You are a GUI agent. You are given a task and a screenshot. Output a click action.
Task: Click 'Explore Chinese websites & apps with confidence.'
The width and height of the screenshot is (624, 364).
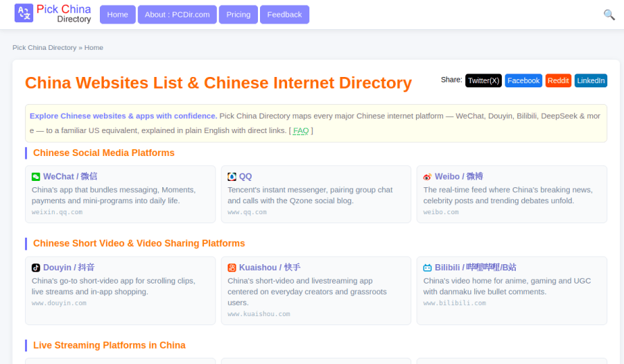coord(123,116)
